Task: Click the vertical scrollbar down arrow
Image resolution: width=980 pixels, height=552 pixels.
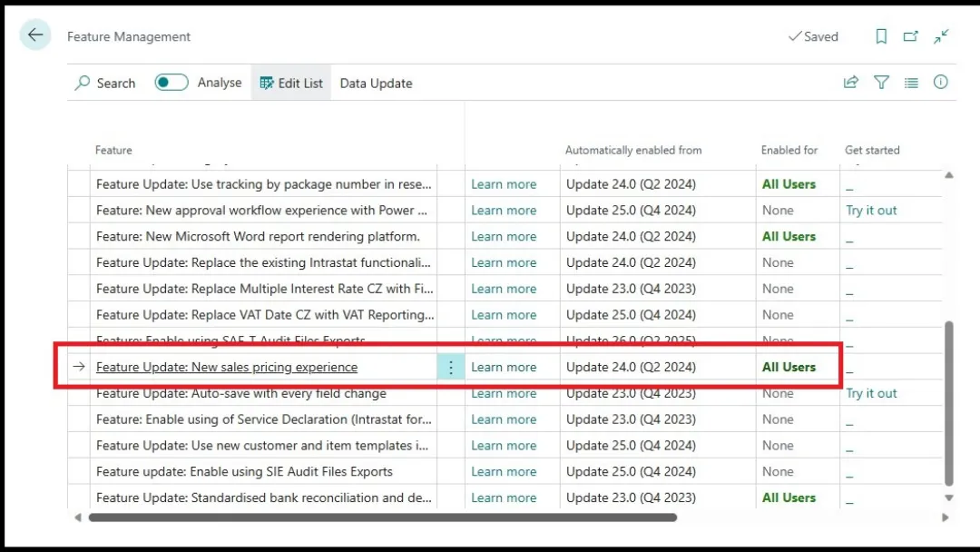Action: (949, 498)
